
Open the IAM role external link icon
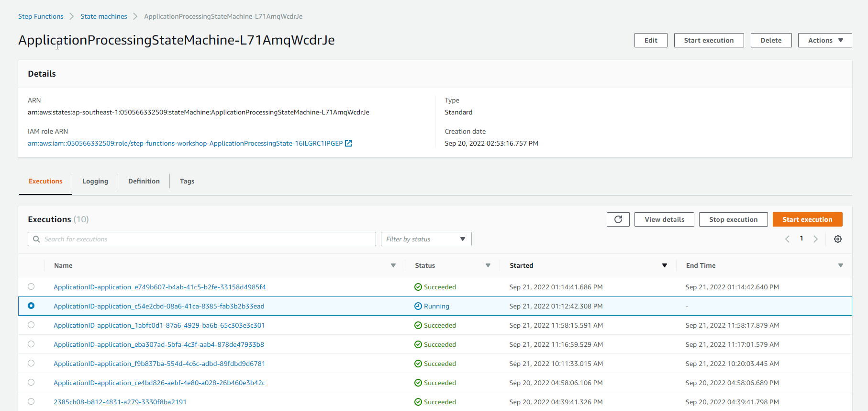click(348, 143)
